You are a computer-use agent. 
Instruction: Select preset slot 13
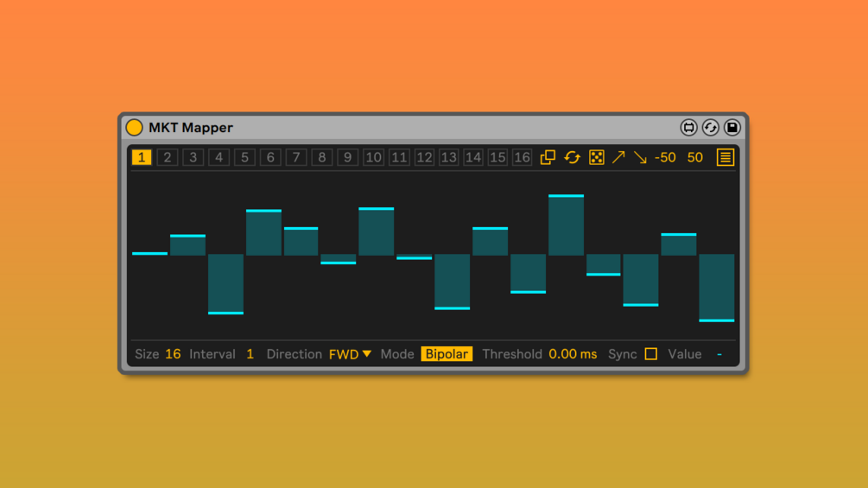tap(449, 157)
